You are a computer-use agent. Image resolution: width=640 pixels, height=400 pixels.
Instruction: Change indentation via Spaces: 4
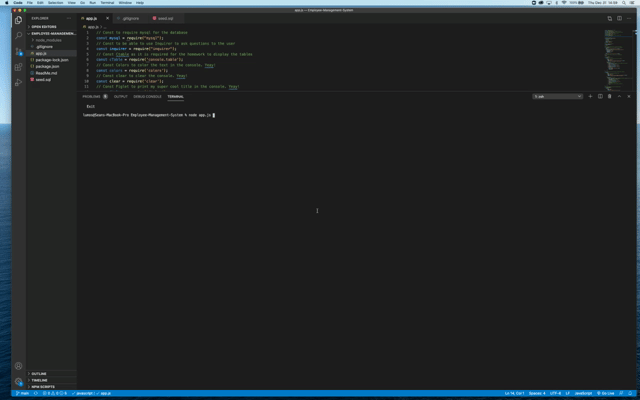537,393
